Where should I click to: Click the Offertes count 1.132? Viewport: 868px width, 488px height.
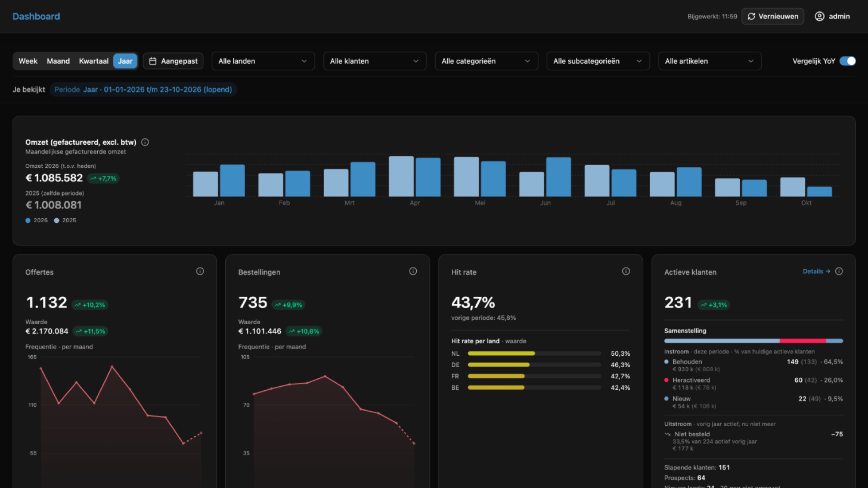[x=46, y=302]
